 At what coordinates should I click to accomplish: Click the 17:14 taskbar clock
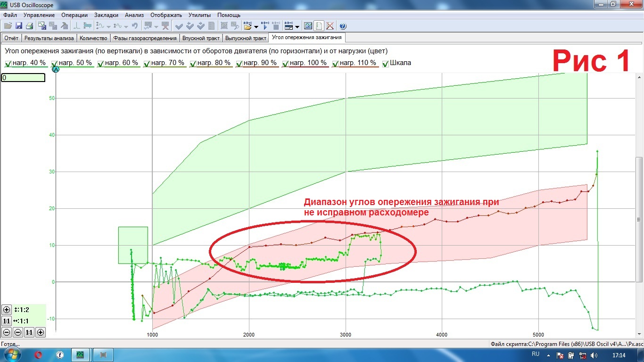619,354
